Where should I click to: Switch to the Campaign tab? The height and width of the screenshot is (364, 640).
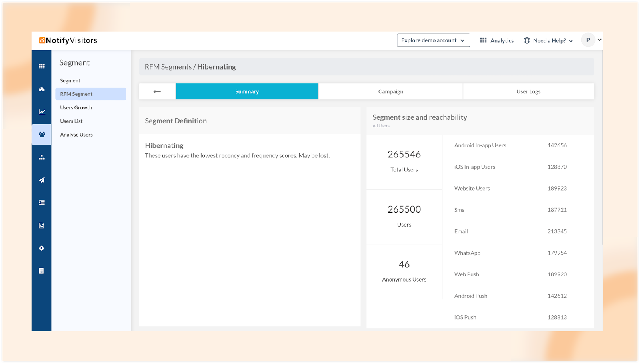391,91
